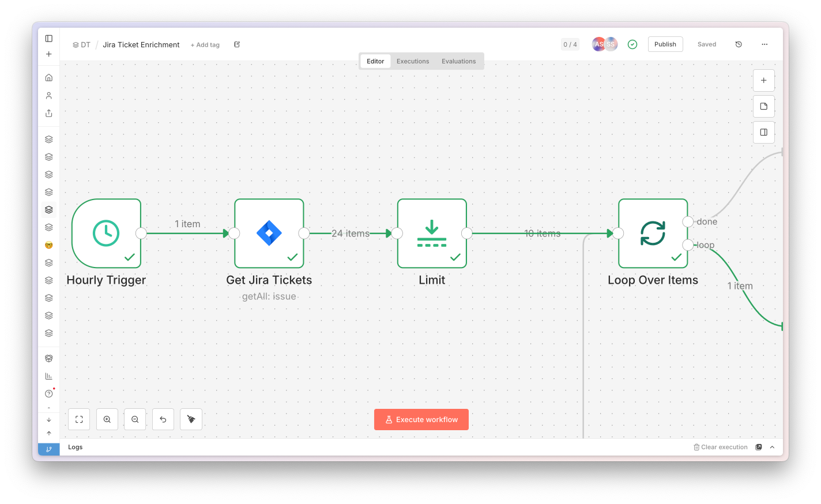The width and height of the screenshot is (821, 504).
Task: Switch to the Editor tab
Action: click(x=375, y=61)
